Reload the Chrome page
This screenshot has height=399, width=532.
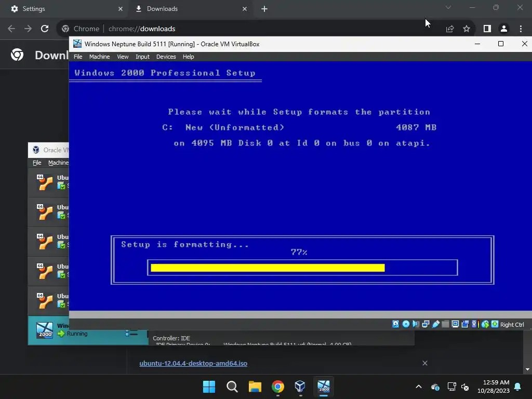(x=45, y=29)
